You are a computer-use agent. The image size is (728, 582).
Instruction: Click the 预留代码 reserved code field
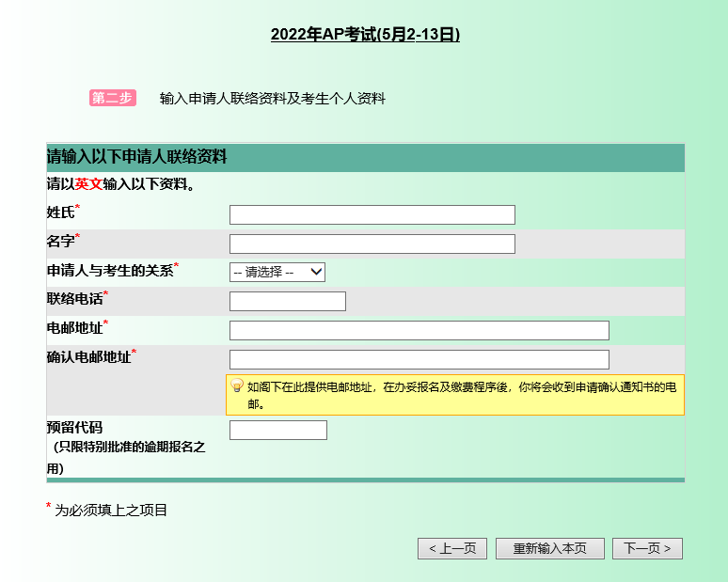point(278,431)
